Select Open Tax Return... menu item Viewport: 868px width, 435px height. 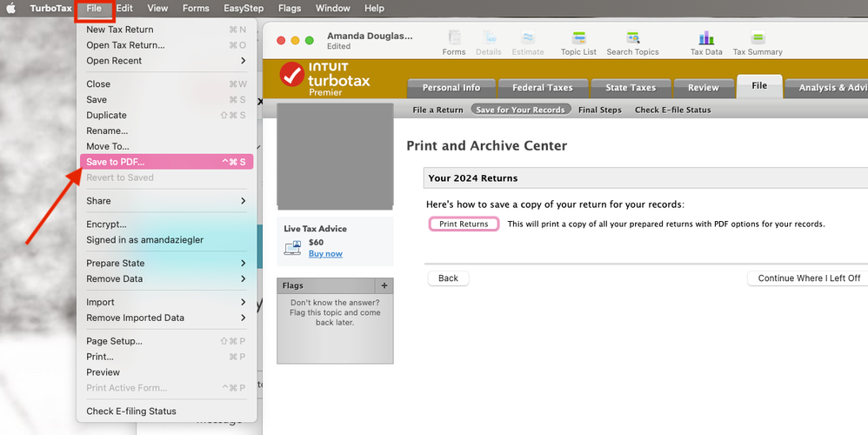[x=167, y=45]
